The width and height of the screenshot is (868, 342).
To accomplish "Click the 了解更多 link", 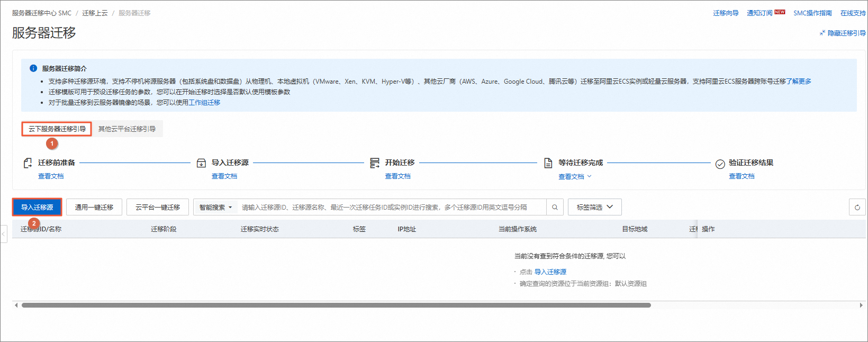I will 799,82.
